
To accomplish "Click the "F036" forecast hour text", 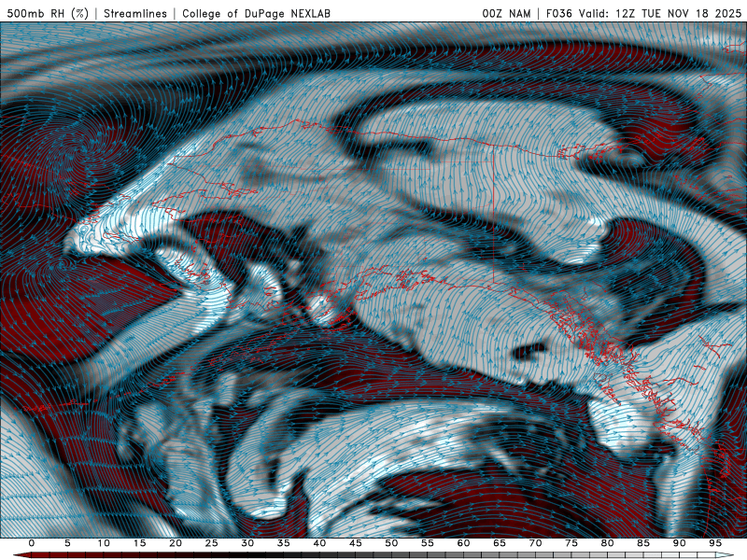I will 558,13.
